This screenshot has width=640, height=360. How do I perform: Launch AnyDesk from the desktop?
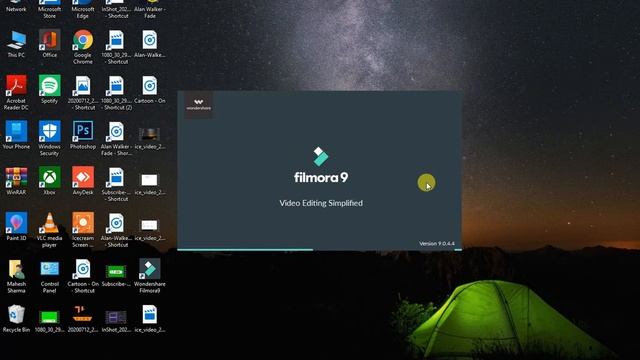83,181
